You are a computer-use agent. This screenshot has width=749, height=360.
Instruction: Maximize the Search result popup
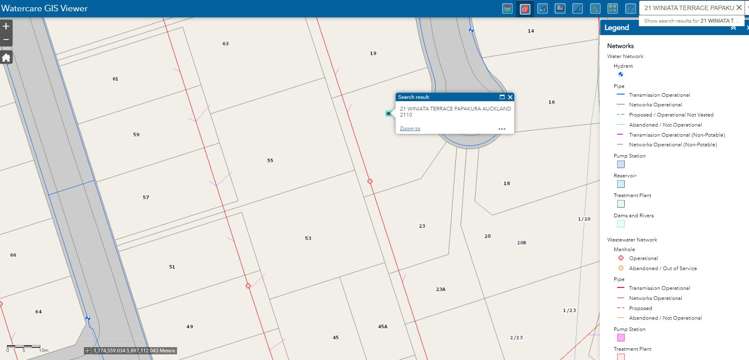click(502, 97)
